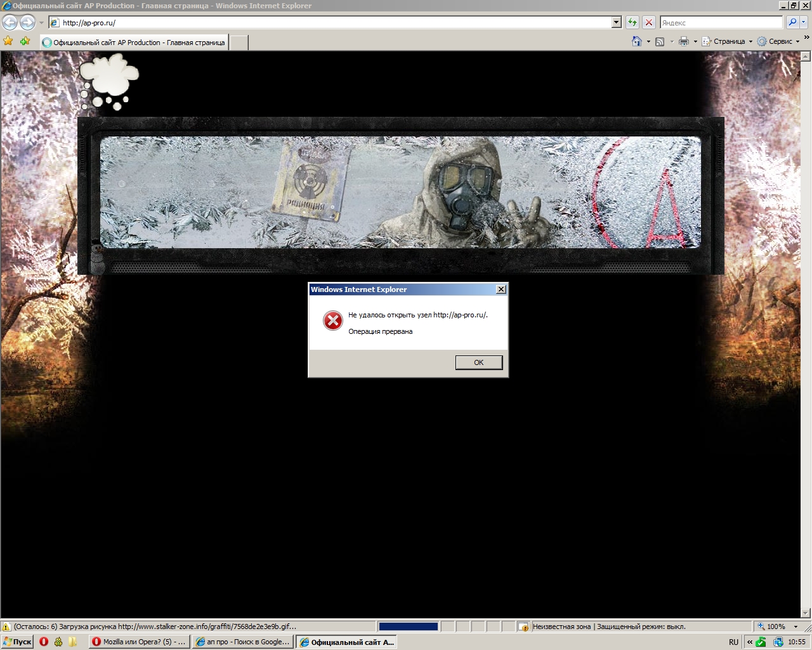Select the AP Production page tab
This screenshot has width=812, height=650.
pos(134,43)
